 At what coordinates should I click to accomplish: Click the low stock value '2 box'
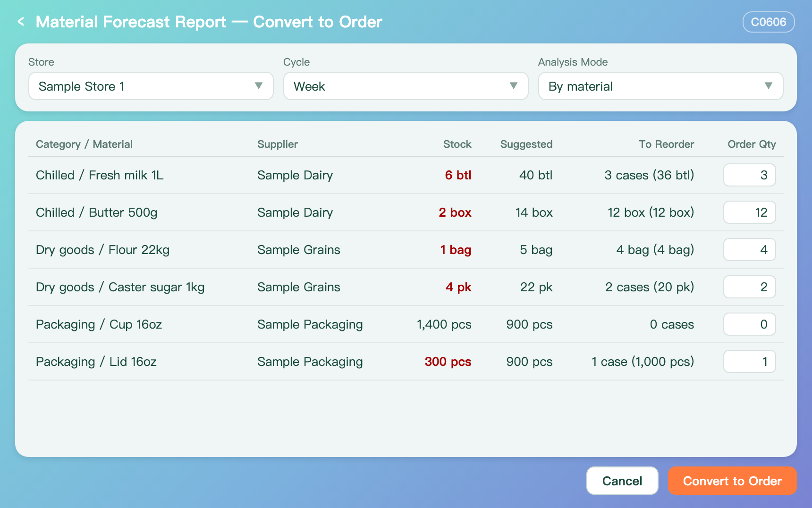[x=455, y=212]
